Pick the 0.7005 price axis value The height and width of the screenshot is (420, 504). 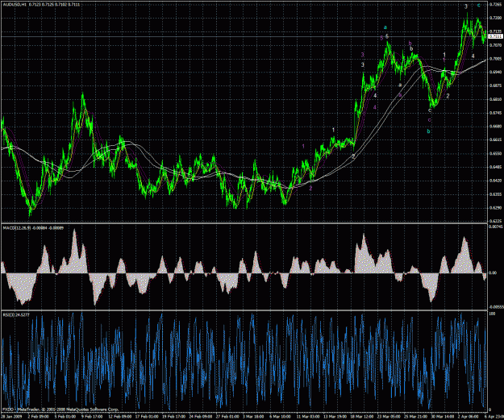click(x=494, y=59)
